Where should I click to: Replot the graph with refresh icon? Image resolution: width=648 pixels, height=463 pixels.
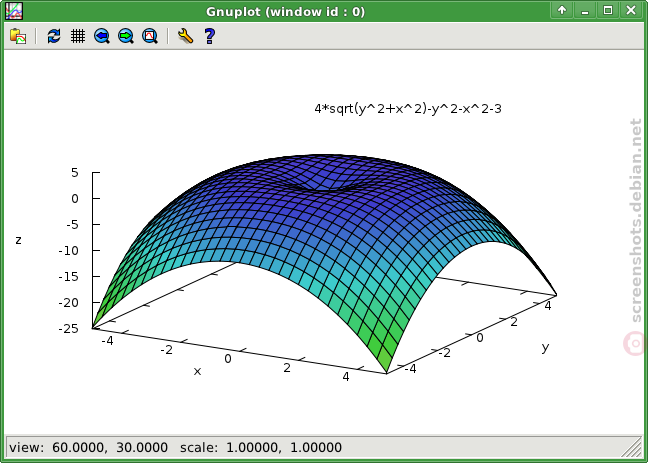point(54,36)
